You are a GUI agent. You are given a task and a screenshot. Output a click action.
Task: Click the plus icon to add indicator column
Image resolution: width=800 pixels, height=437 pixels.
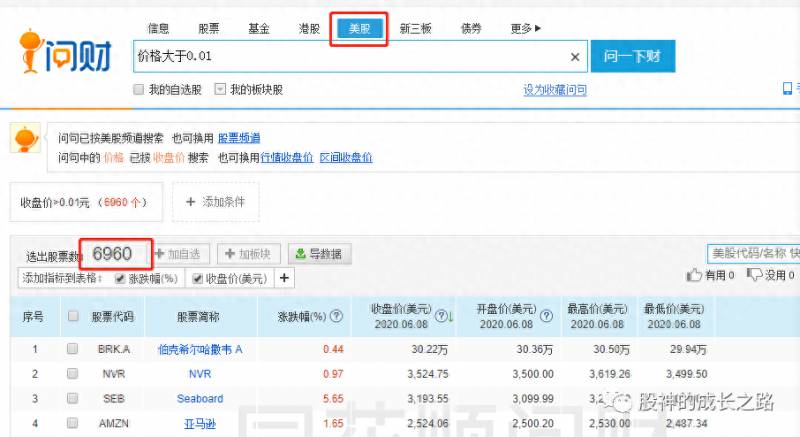point(284,278)
